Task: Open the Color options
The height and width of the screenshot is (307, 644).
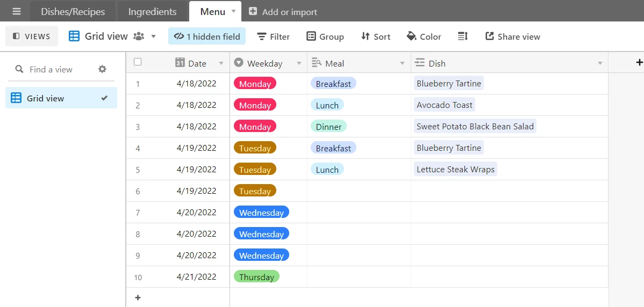Action: click(x=424, y=36)
